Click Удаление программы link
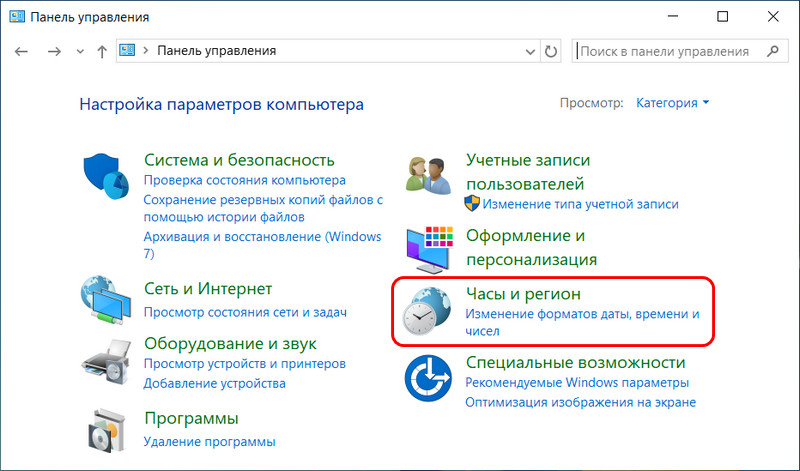 [x=209, y=441]
